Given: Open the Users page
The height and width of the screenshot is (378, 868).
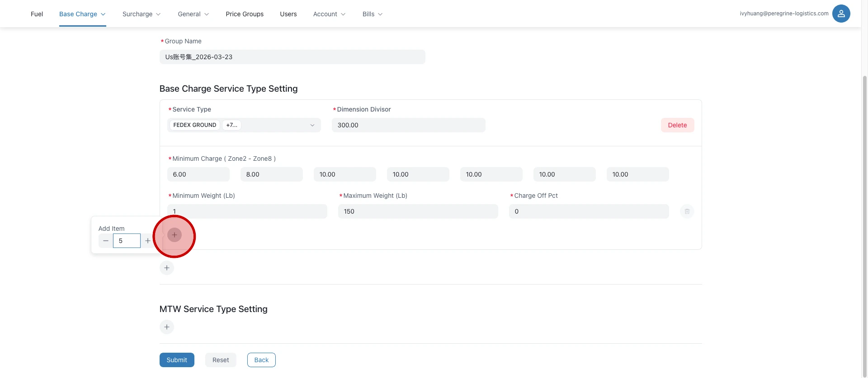Looking at the screenshot, I should point(288,14).
